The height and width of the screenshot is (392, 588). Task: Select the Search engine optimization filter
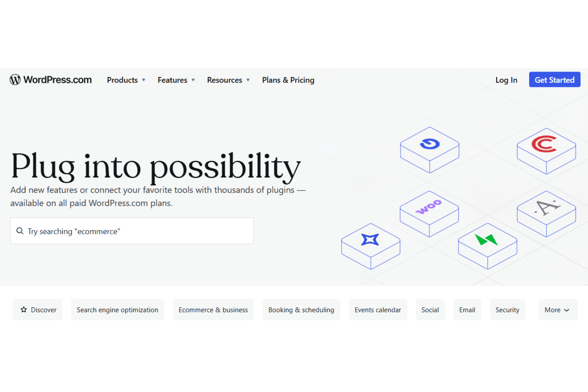(x=117, y=309)
